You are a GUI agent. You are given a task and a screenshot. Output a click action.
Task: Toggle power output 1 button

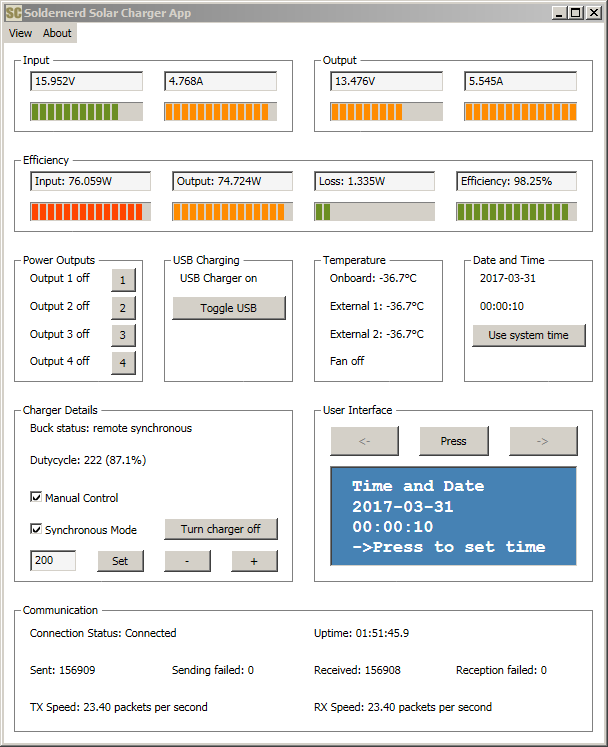pyautogui.click(x=123, y=280)
